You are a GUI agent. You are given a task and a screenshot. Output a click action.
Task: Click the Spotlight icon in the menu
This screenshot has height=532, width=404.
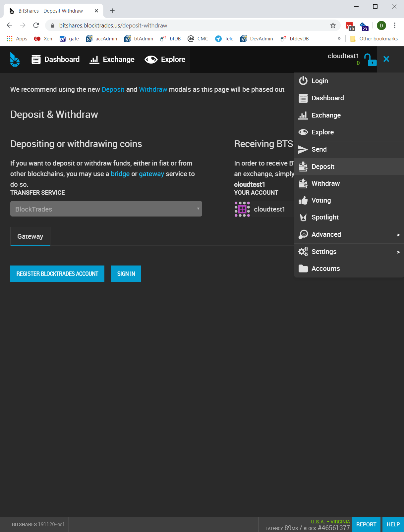pos(303,217)
